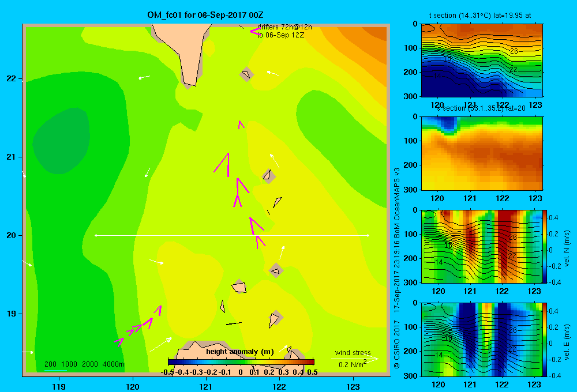This screenshot has height=392, width=577.
Task: Click depth label 100 on the salinity section
Action: tap(411, 141)
